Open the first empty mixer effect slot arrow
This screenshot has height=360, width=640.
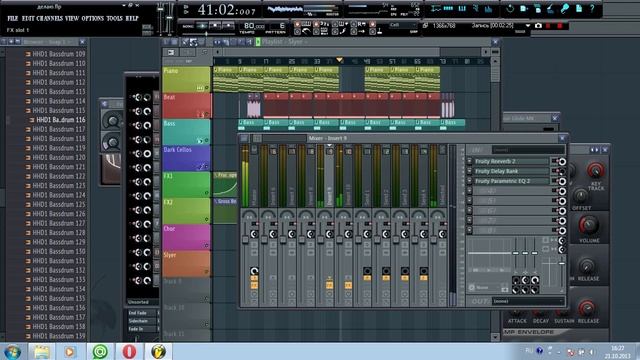coord(469,191)
